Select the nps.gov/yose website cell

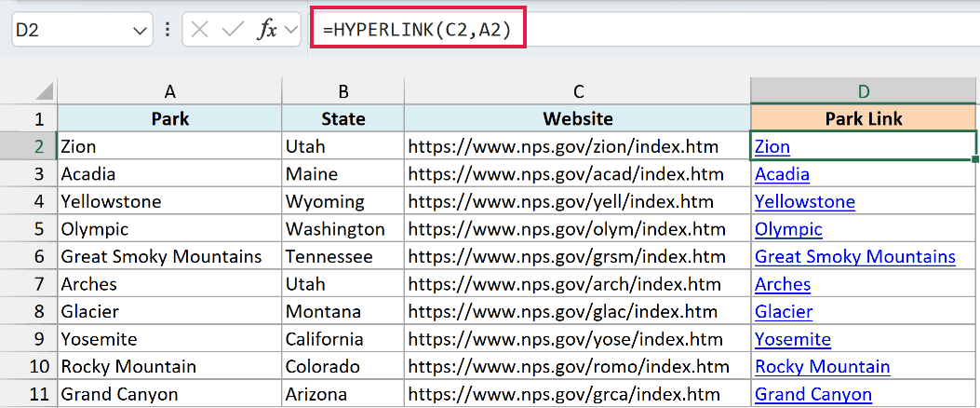pyautogui.click(x=578, y=338)
